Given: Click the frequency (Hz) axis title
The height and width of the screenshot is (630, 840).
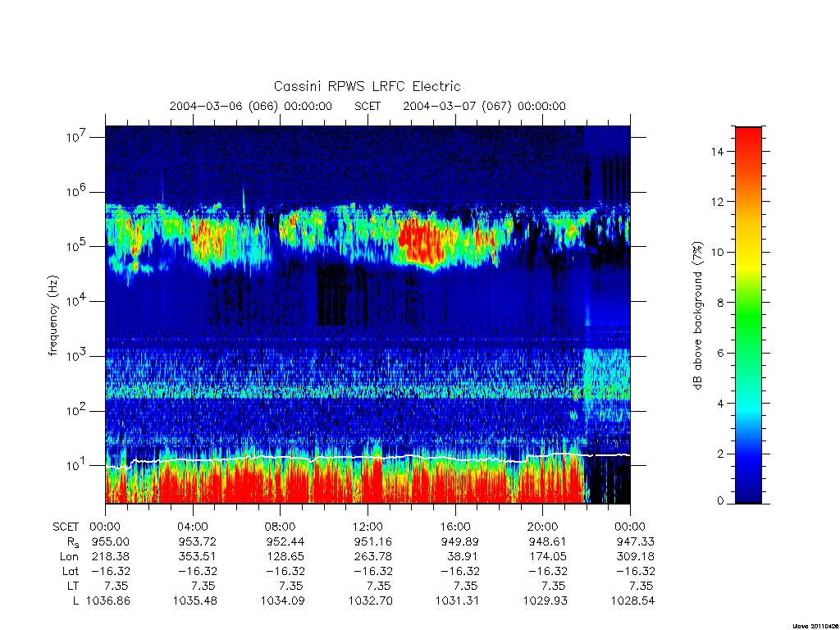Looking at the screenshot, I should (52, 316).
